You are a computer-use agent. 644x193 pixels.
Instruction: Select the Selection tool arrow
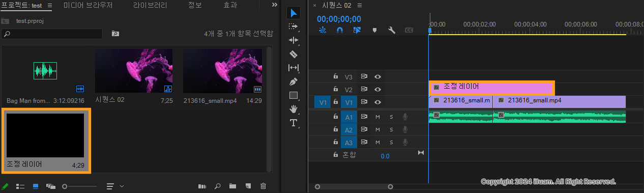294,13
